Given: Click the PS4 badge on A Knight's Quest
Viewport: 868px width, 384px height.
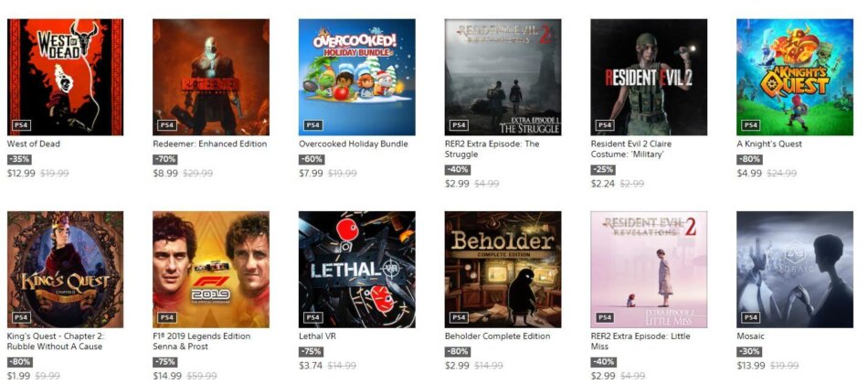Looking at the screenshot, I should (751, 125).
